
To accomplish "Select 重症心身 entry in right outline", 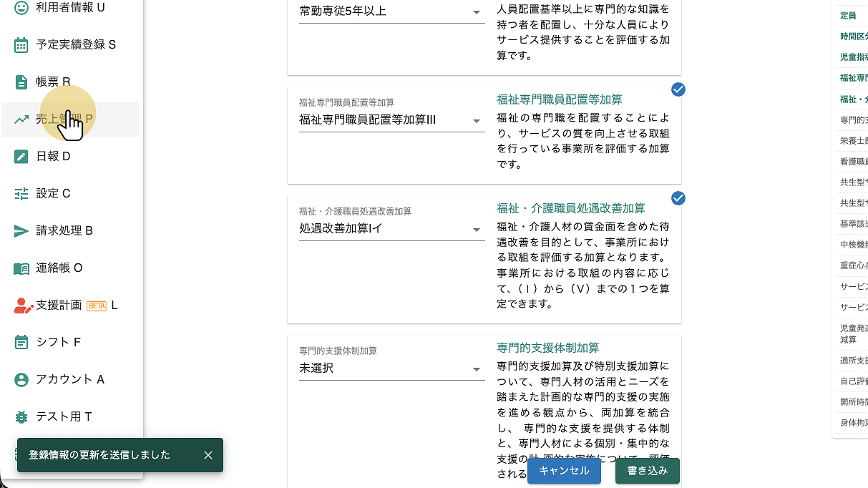I will click(852, 265).
